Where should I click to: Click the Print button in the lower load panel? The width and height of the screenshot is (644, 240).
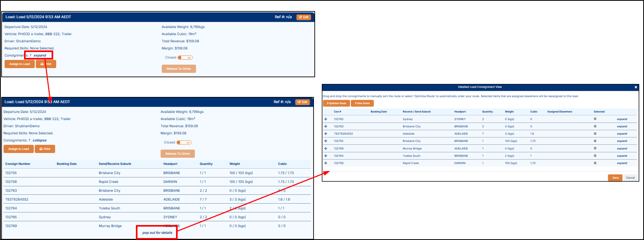(x=45, y=149)
